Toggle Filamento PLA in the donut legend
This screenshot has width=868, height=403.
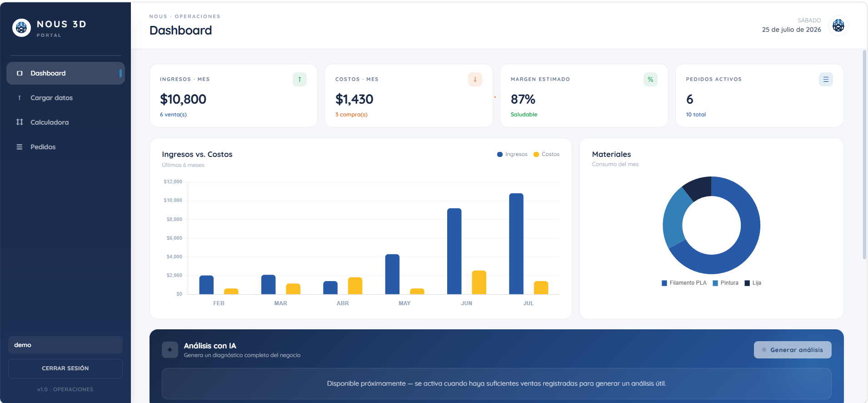click(x=684, y=283)
